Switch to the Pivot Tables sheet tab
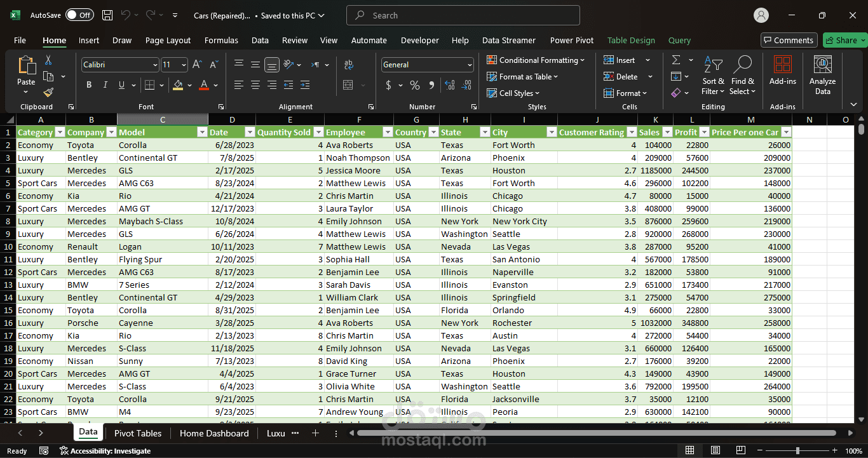Viewport: 868px width, 458px height. [138, 433]
